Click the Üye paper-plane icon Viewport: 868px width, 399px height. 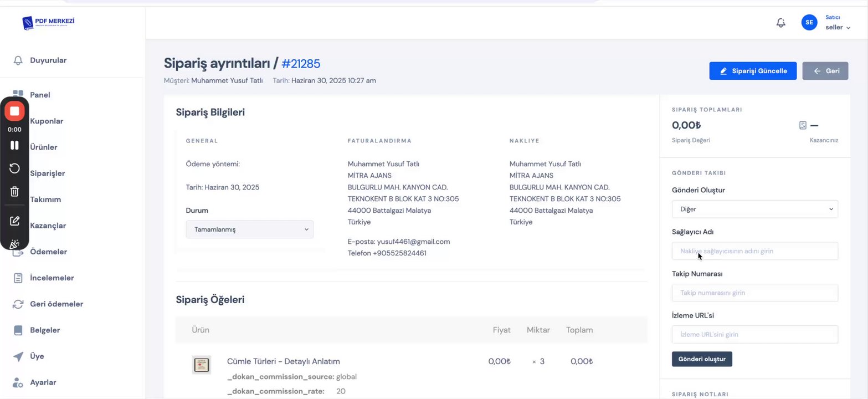pyautogui.click(x=18, y=356)
